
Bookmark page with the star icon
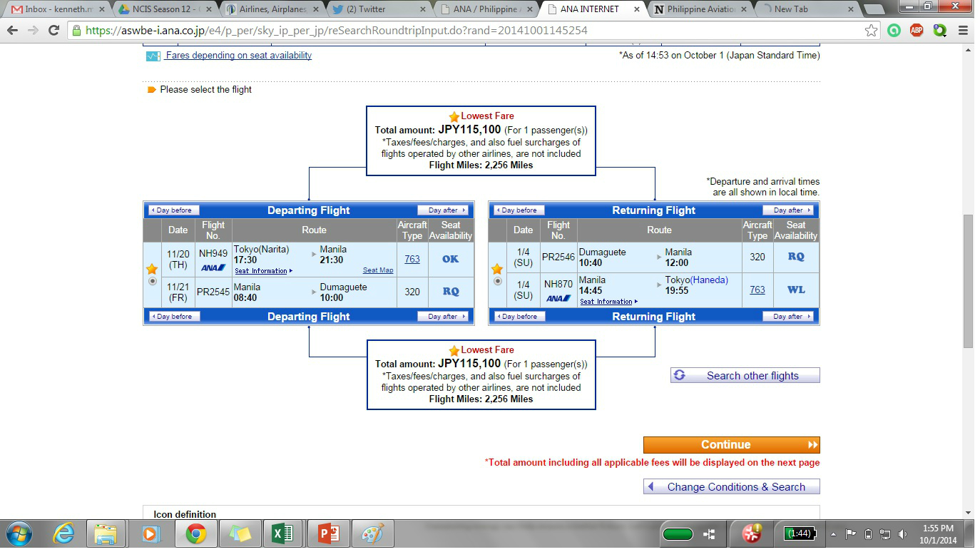(871, 31)
